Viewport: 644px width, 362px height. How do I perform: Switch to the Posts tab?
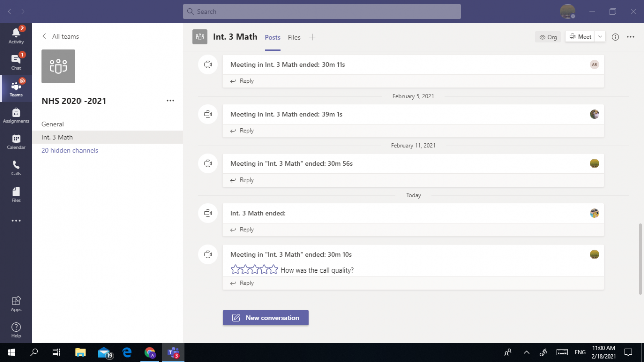point(273,37)
